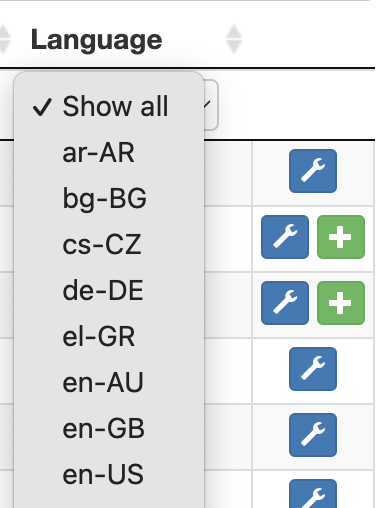Click the green plus icon in the third row
Image resolution: width=388 pixels, height=508 pixels.
(x=341, y=303)
